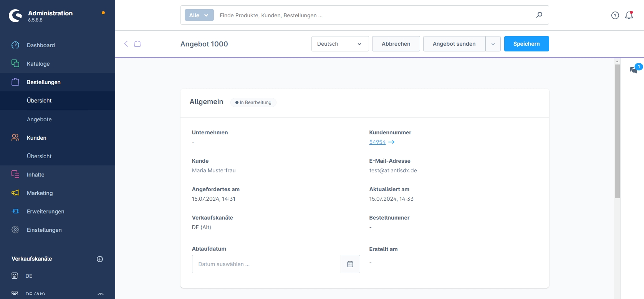Open Kataloge menu item
644x299 pixels.
pos(38,64)
